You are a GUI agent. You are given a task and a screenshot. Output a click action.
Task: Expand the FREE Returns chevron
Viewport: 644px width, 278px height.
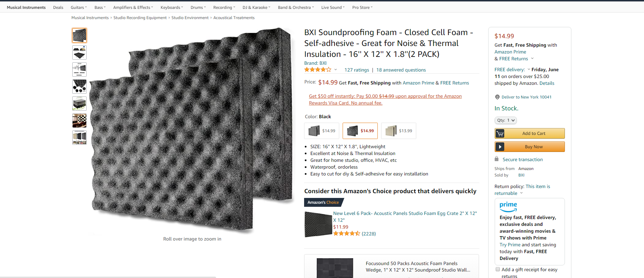click(x=532, y=59)
